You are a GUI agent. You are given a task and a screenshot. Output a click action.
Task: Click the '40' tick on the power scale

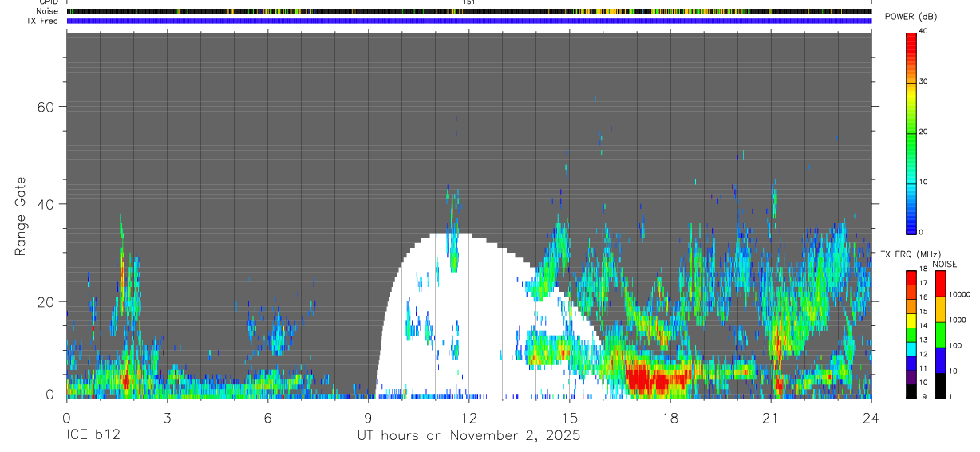(923, 31)
